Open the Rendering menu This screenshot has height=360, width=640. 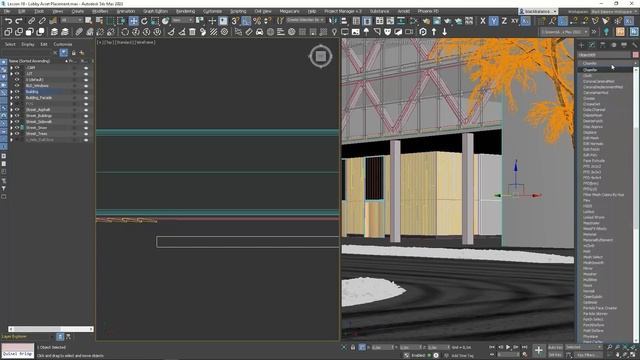185,11
